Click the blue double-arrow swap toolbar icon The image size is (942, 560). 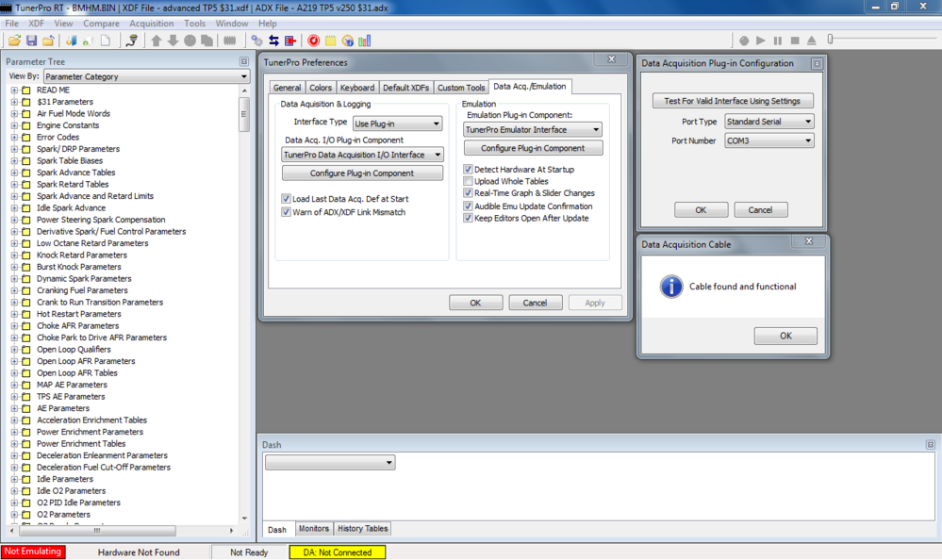tap(274, 41)
